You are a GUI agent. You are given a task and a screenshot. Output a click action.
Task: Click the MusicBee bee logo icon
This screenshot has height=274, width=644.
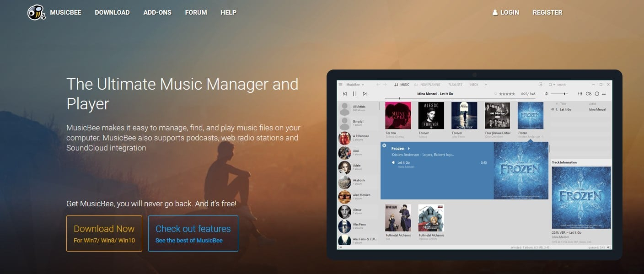(x=36, y=12)
